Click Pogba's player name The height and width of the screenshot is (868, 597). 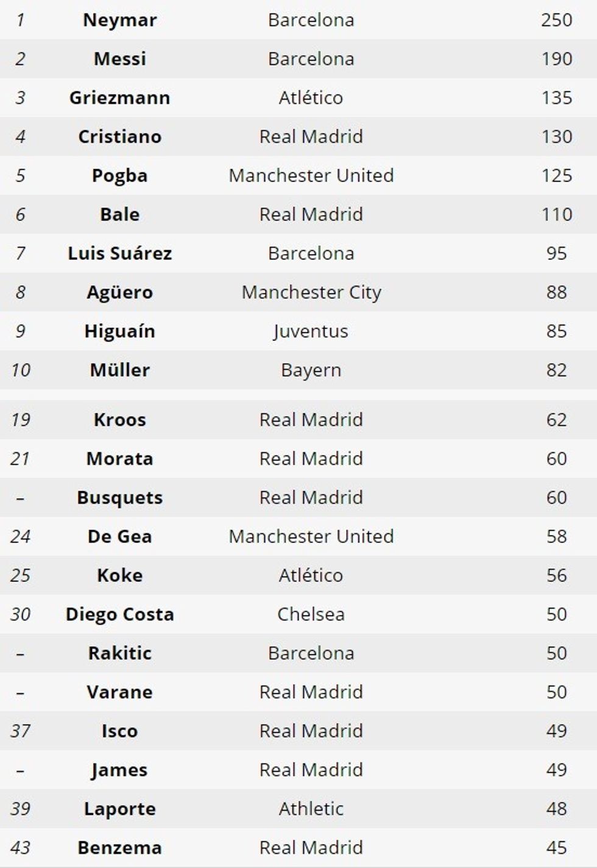point(119,176)
